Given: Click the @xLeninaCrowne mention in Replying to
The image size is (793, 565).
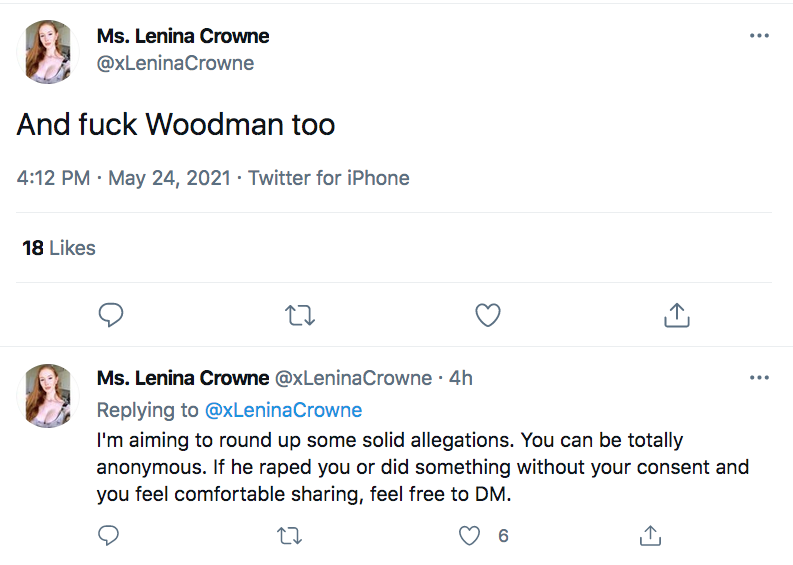Looking at the screenshot, I should tap(283, 410).
